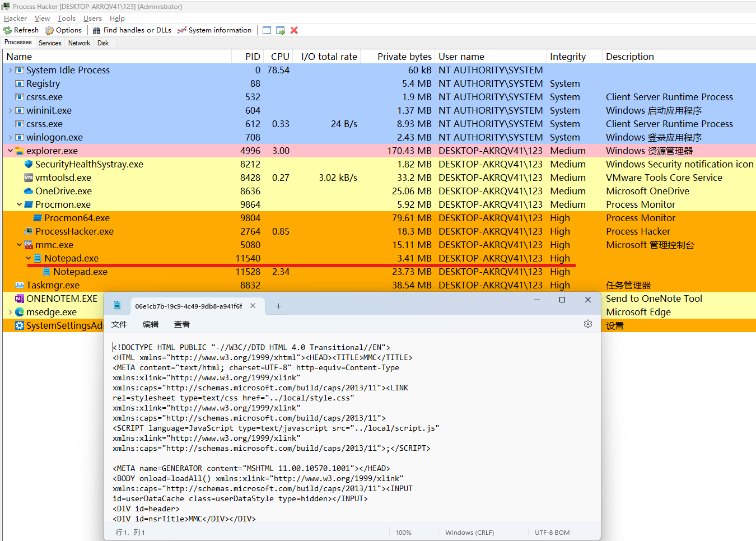756x541 pixels.
Task: Click the mmc.exe toolbox icon
Action: click(x=29, y=245)
